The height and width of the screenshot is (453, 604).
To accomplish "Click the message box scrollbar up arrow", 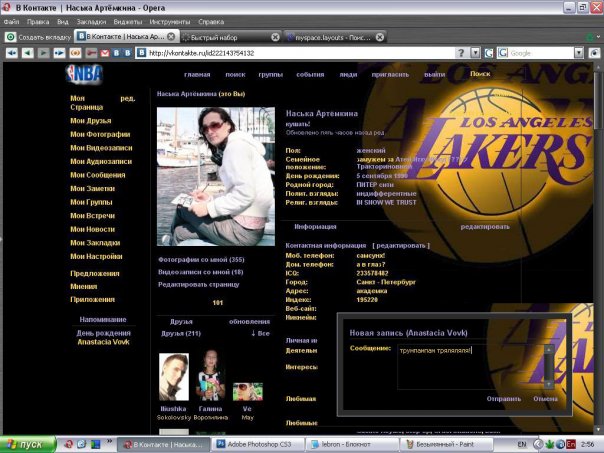I will (x=549, y=349).
